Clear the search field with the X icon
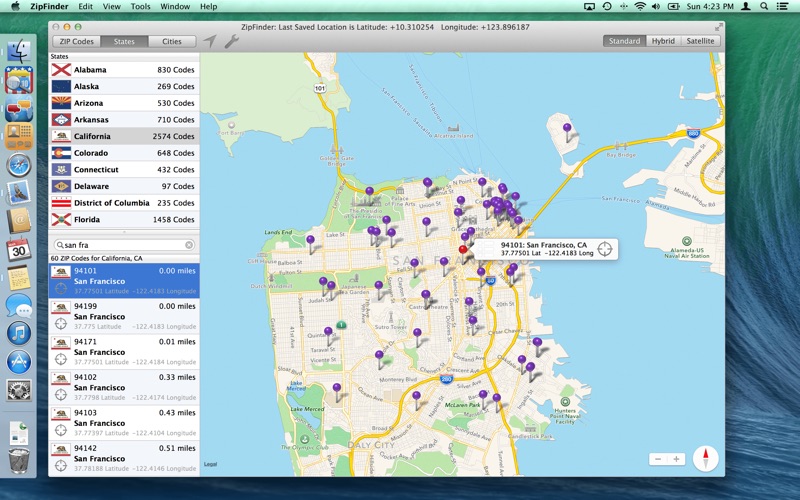This screenshot has height=500, width=800. pyautogui.click(x=189, y=245)
